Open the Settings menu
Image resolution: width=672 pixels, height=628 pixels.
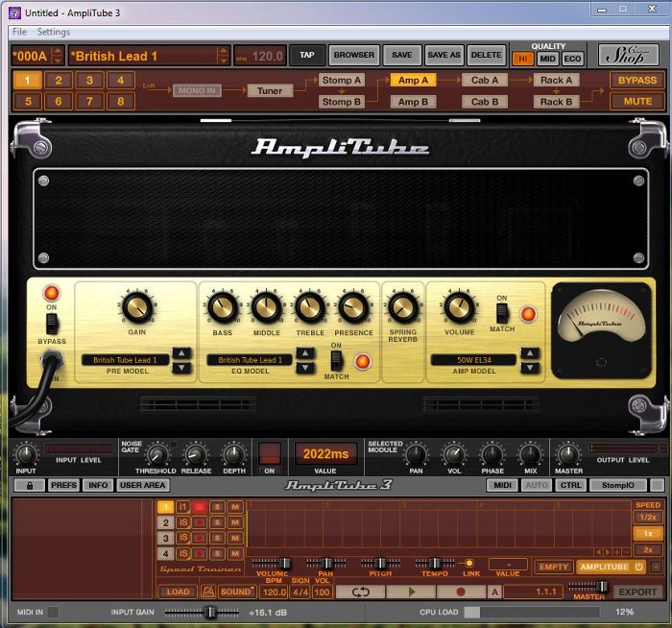(53, 32)
